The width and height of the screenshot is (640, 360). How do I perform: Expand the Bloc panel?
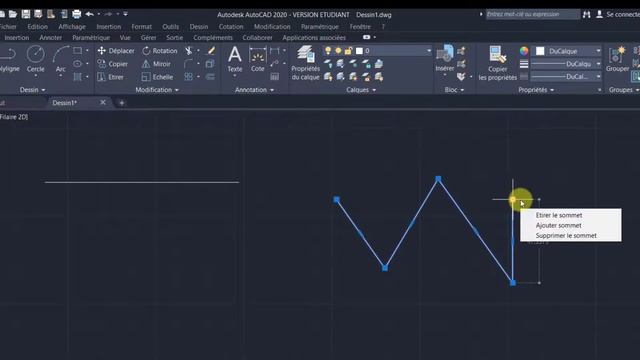tap(454, 90)
